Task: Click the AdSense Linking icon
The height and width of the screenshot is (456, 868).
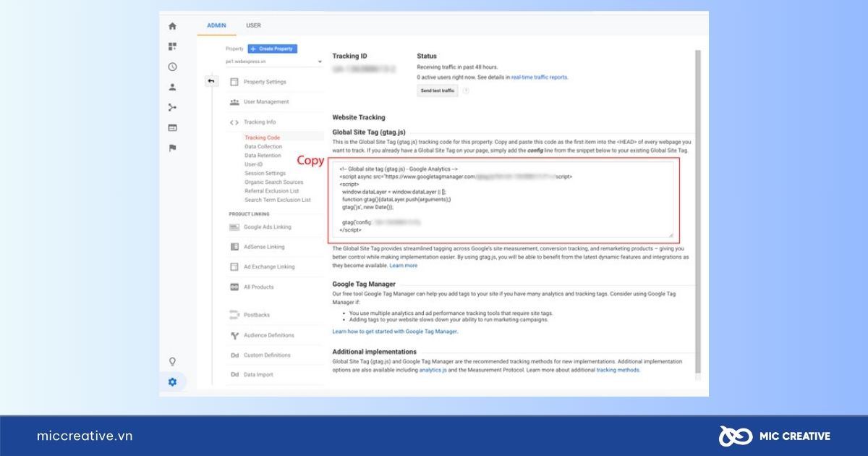Action: [234, 247]
